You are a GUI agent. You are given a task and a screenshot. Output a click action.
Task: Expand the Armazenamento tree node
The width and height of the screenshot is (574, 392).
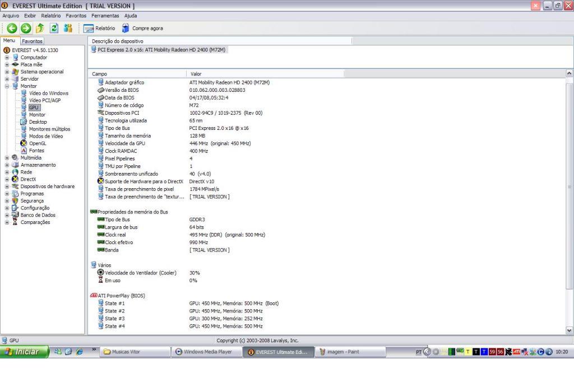coord(7,165)
